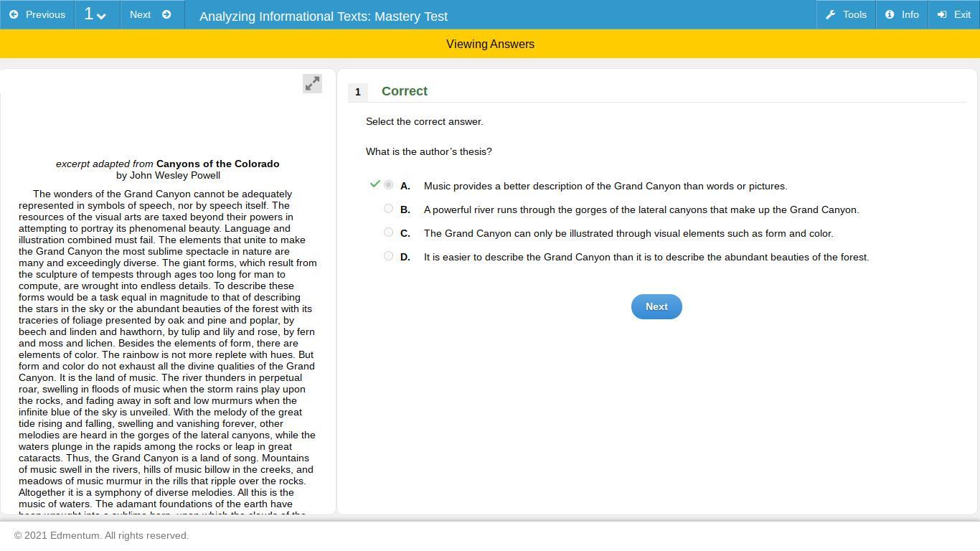
Task: Click the answer letter A label
Action: 405,187
